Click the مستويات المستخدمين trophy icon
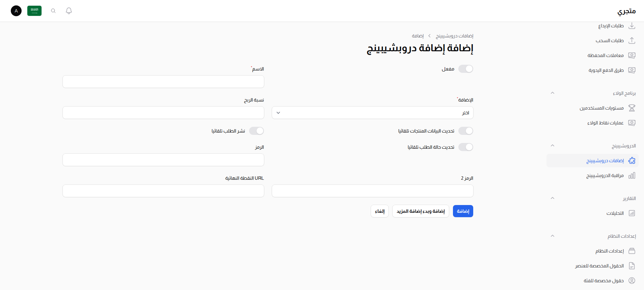 (632, 108)
